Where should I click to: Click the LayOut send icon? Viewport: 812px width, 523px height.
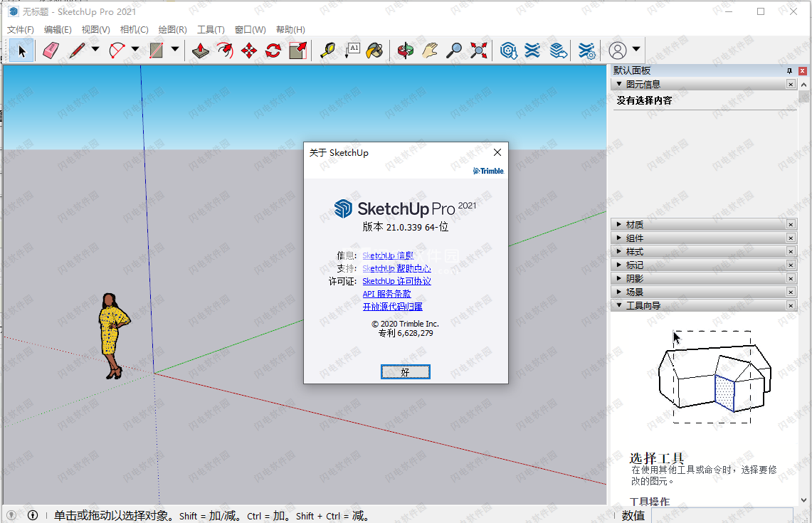click(x=558, y=51)
